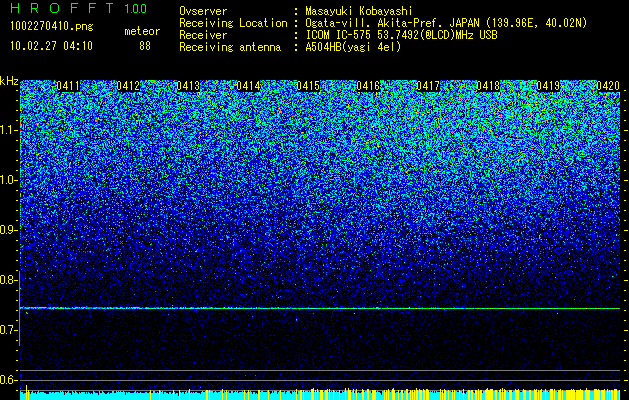Select observer name Masayuki Kobayashi

359,11
